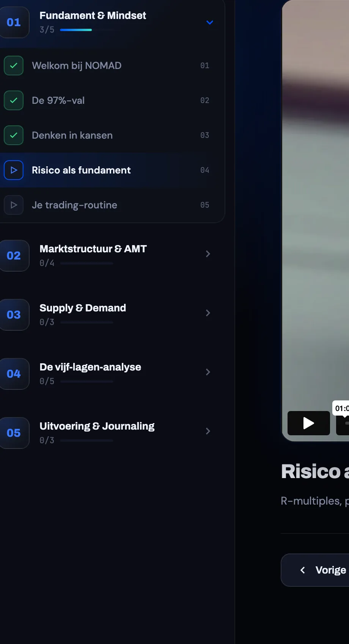Screen dimensions: 349x644
Task: Go to the Vorige lesson
Action: [x=315, y=570]
